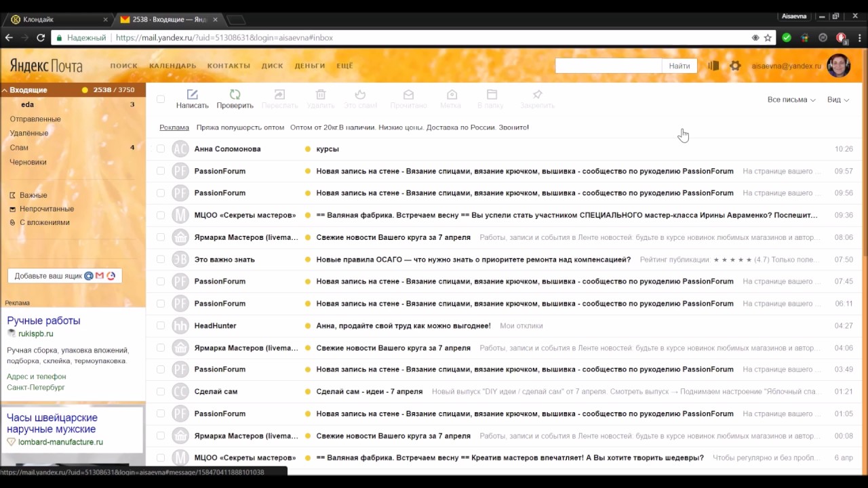
Task: Open the Спам folder link
Action: (19, 147)
